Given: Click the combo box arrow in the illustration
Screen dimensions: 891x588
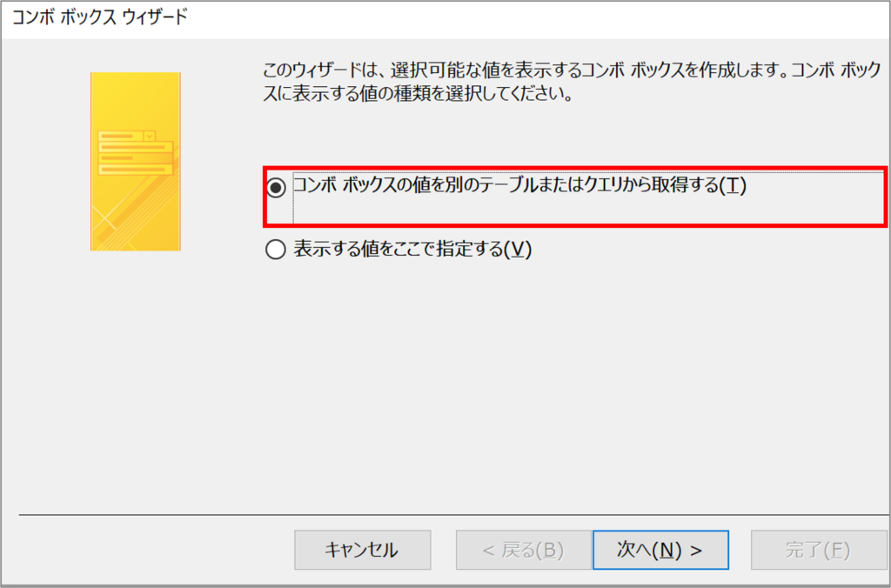Looking at the screenshot, I should point(150,136).
